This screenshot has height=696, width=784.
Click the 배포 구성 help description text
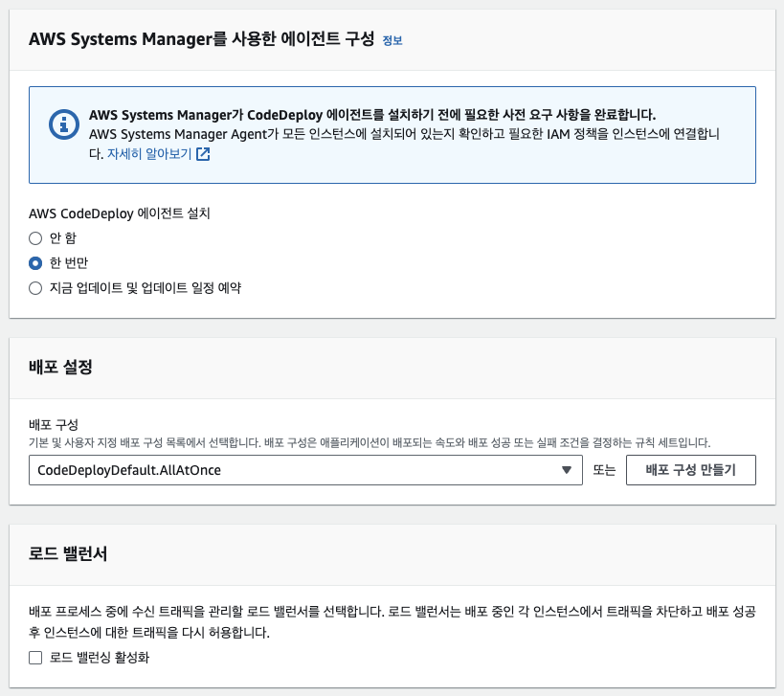click(370, 443)
